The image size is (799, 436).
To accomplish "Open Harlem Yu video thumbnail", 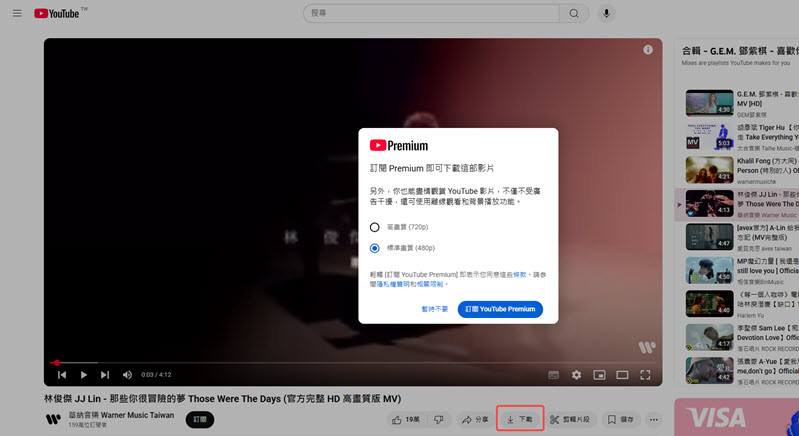I will (x=709, y=304).
